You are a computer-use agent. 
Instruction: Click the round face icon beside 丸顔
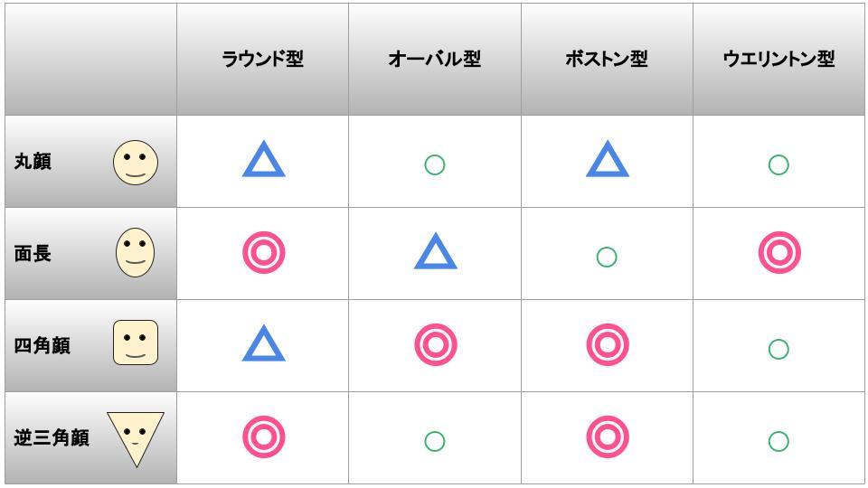(135, 163)
